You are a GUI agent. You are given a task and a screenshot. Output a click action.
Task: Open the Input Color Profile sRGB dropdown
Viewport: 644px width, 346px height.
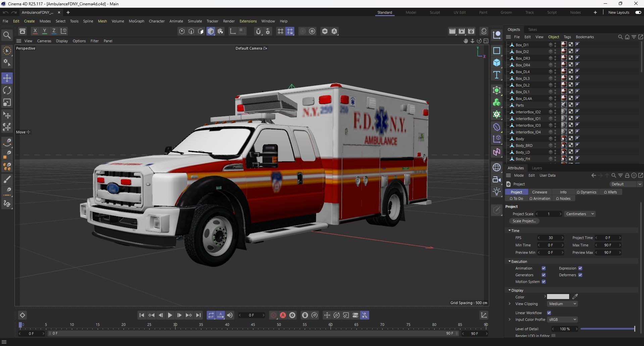pos(562,320)
